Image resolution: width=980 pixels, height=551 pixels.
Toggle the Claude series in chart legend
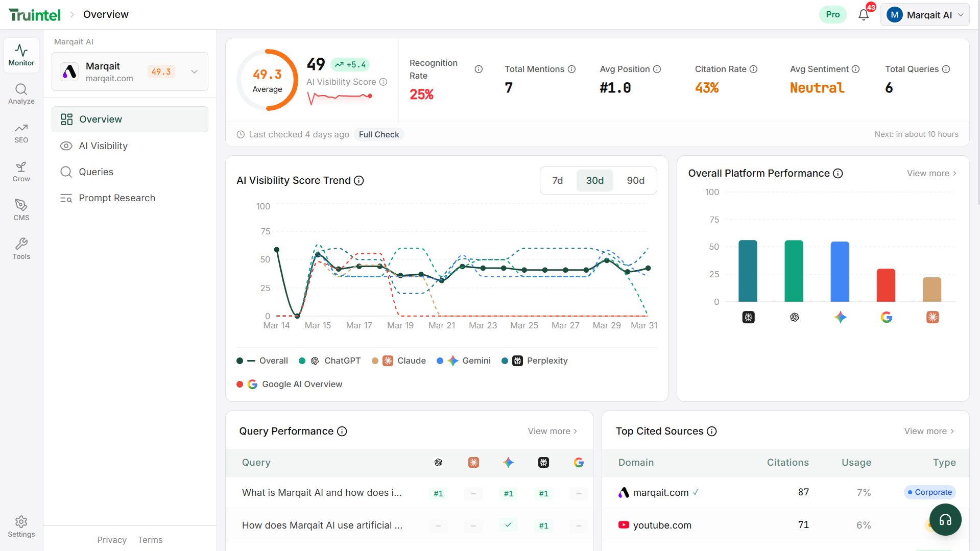coord(399,361)
